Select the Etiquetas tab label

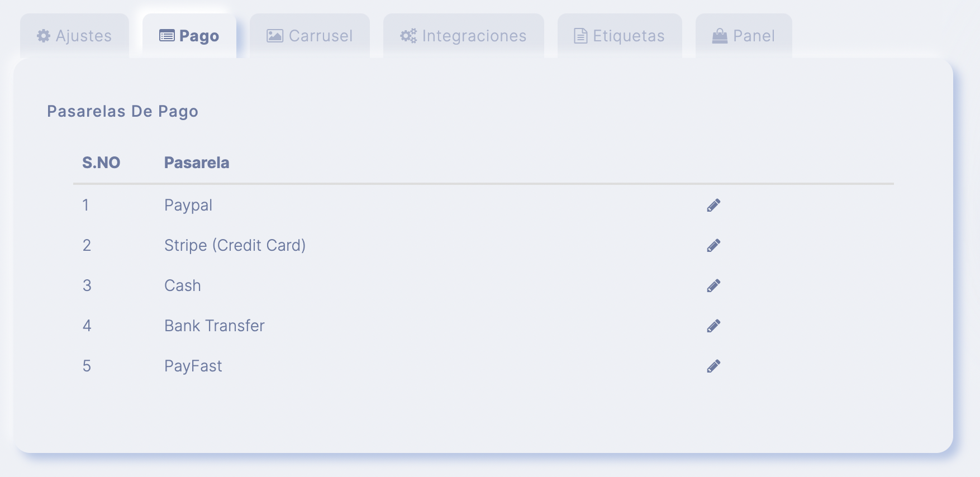[x=629, y=36]
